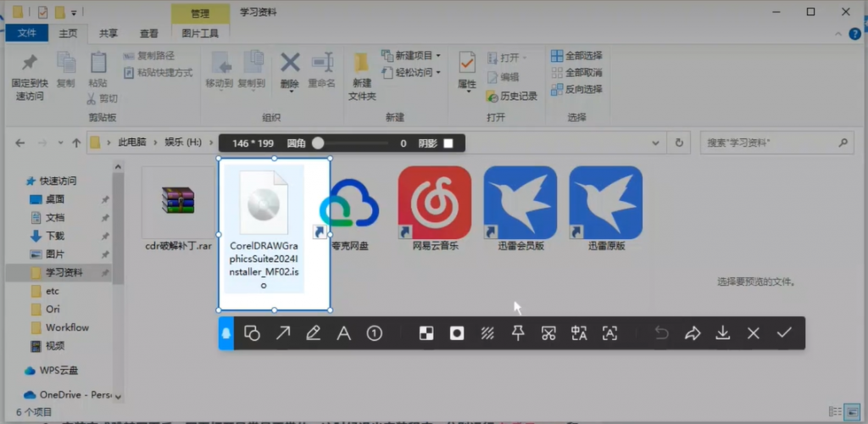Click the 搜索"学习资料" search field
Image resolution: width=868 pixels, height=424 pixels.
(776, 142)
